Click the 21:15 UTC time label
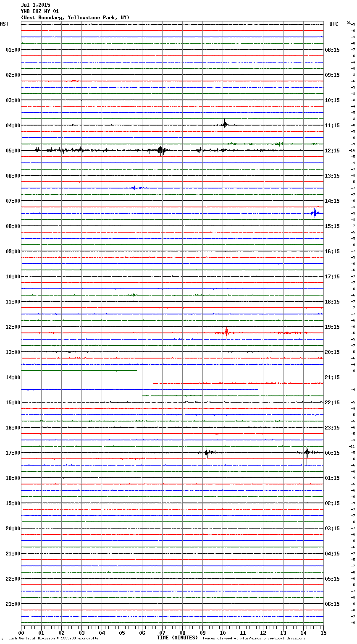The image size is (357, 644). pos(332,377)
